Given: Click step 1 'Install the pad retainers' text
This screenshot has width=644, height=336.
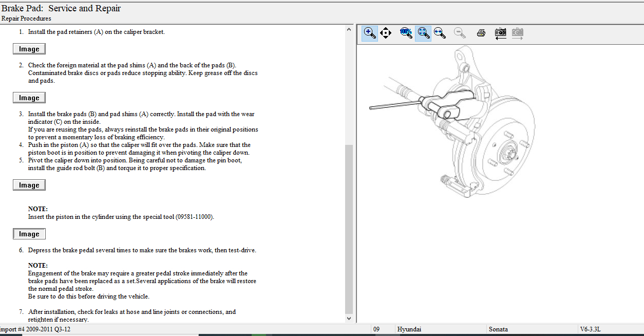Looking at the screenshot, I should coord(97,32).
